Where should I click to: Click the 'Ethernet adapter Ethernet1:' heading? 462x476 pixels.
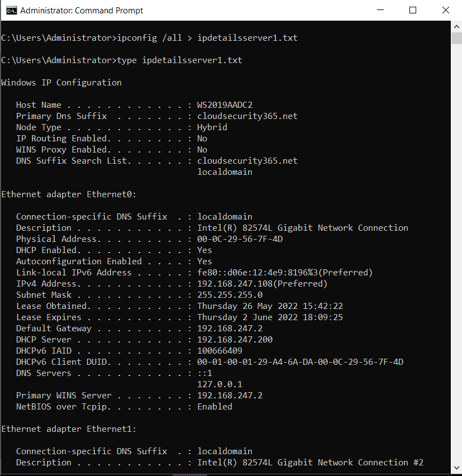pyautogui.click(x=69, y=429)
